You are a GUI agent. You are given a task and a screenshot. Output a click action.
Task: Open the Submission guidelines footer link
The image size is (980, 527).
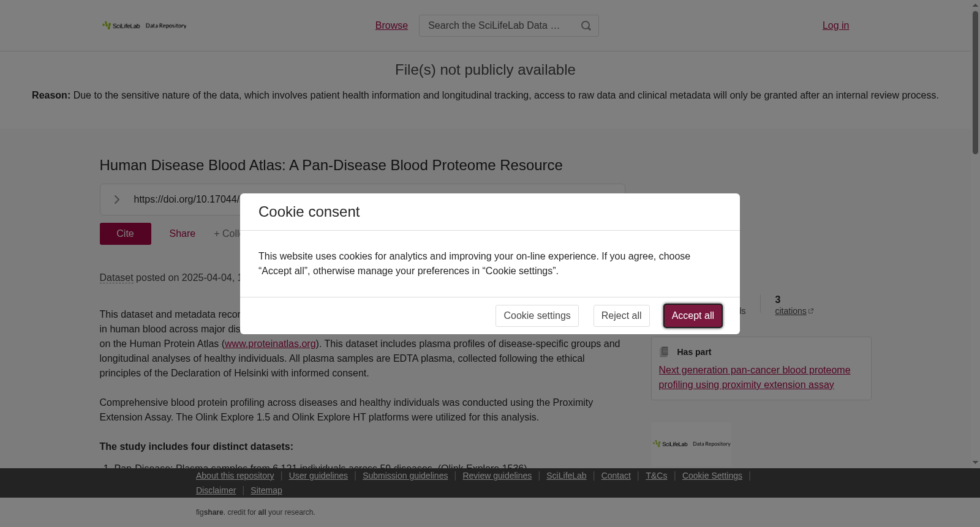click(405, 476)
